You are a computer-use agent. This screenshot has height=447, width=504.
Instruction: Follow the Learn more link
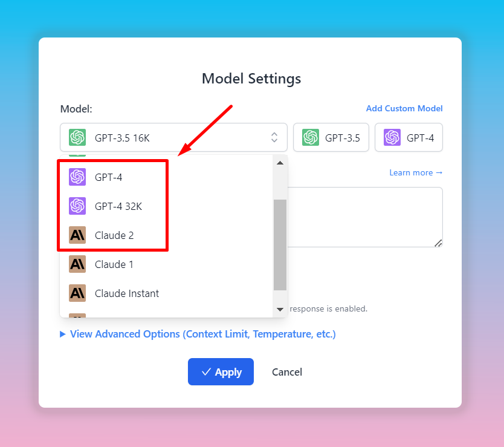tap(416, 173)
